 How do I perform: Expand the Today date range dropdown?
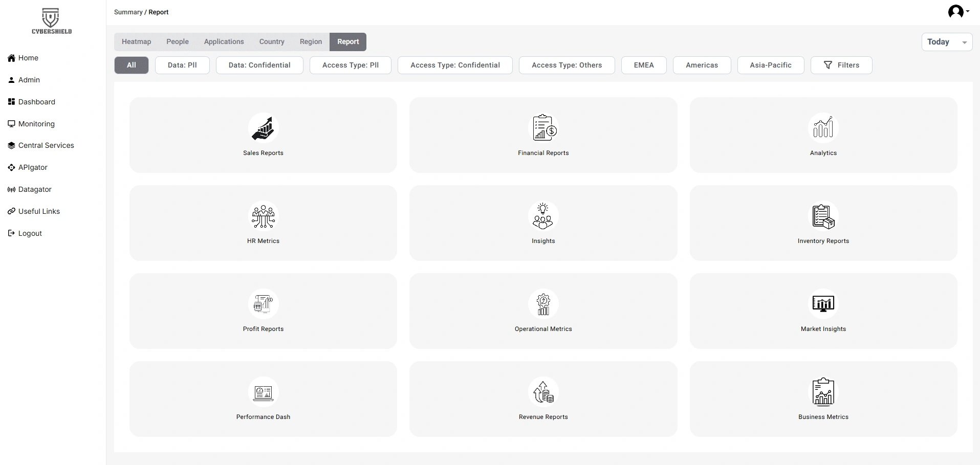click(946, 42)
